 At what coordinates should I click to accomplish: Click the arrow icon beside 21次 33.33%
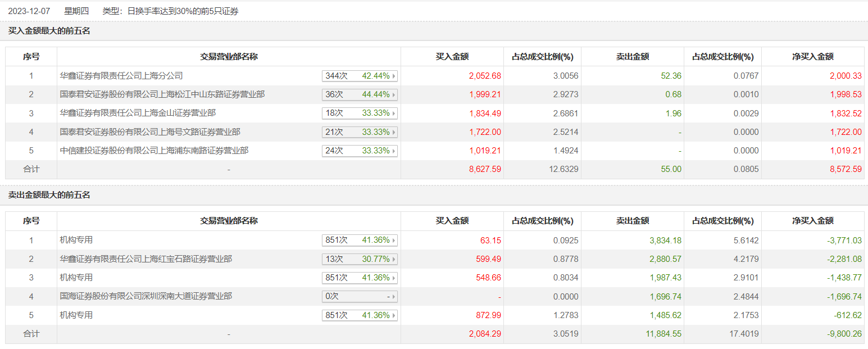pyautogui.click(x=394, y=132)
